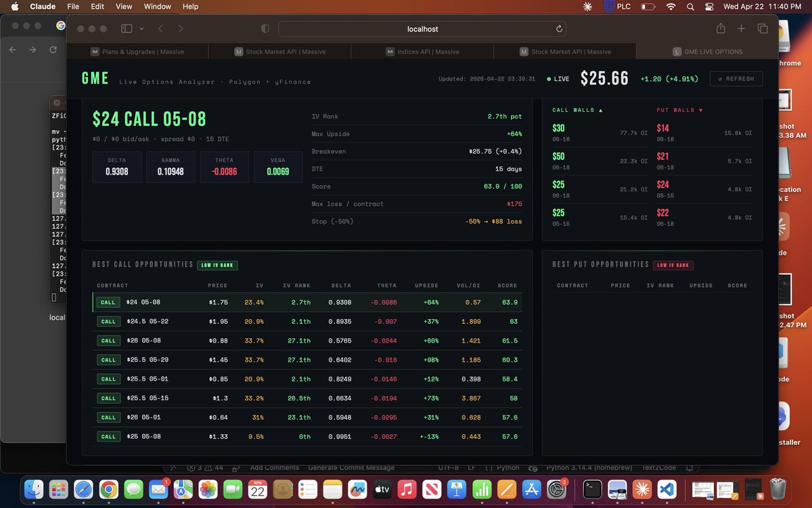Select the $25 05-08 call row
The height and width of the screenshot is (508, 812).
[x=307, y=437]
